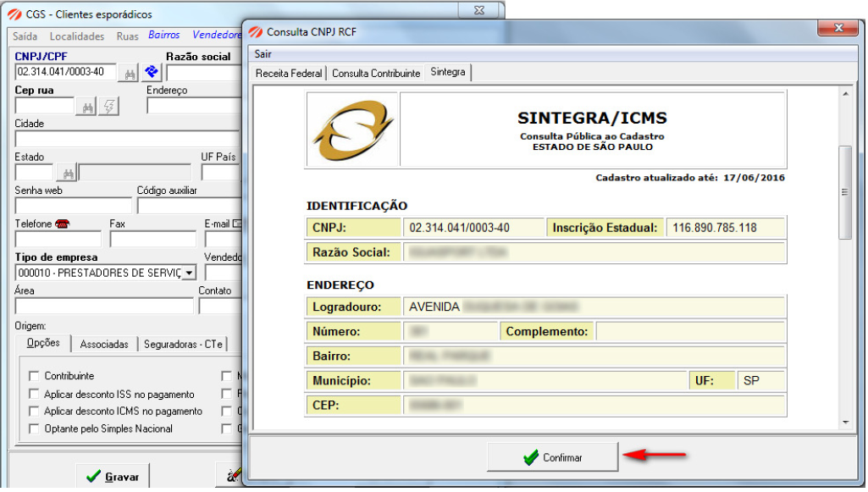Screen dimensions: 868x492
Task: Click Consulta CNPJ RCF window title icon
Action: (x=255, y=32)
